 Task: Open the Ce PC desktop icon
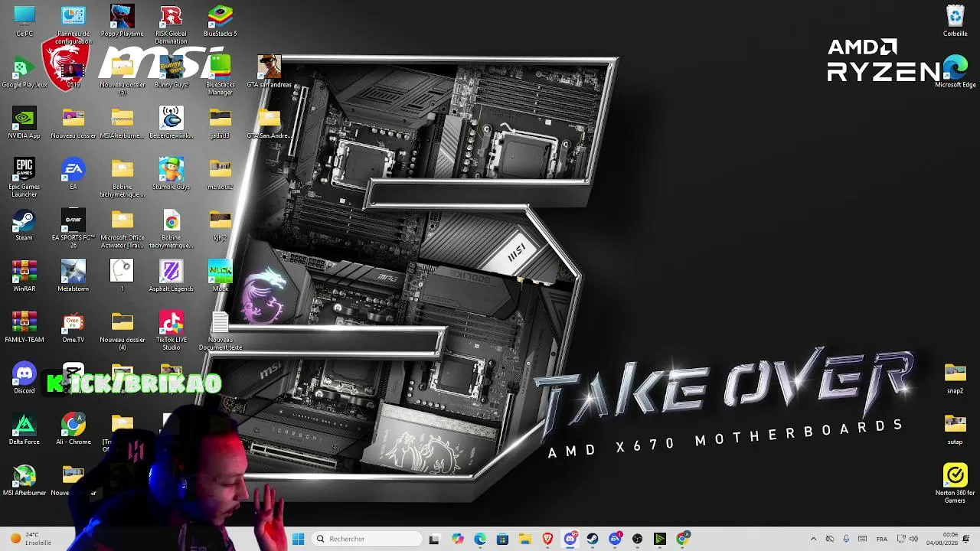24,21
